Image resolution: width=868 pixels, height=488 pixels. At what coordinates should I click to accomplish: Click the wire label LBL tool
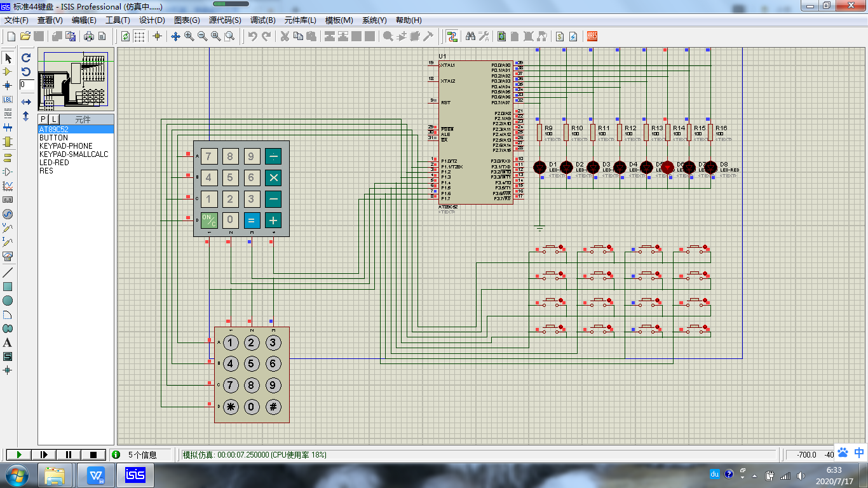pos(8,100)
